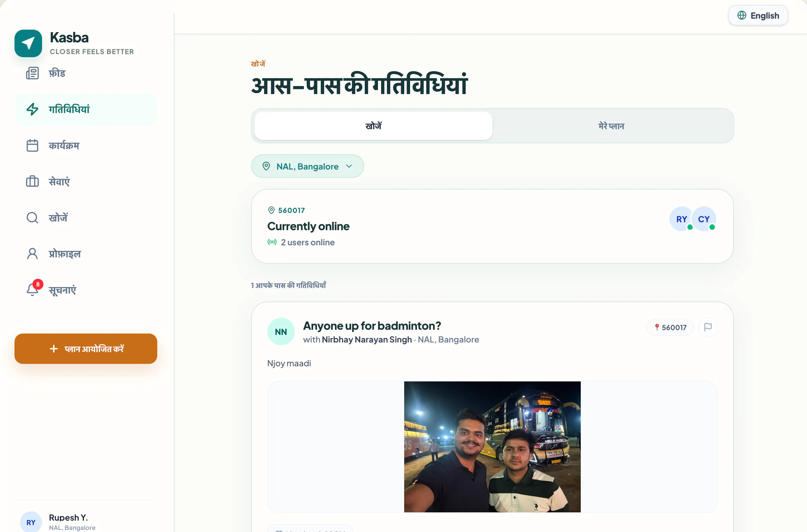The image size is (807, 532).
Task: Open Rupesh Y. account name
Action: point(68,518)
